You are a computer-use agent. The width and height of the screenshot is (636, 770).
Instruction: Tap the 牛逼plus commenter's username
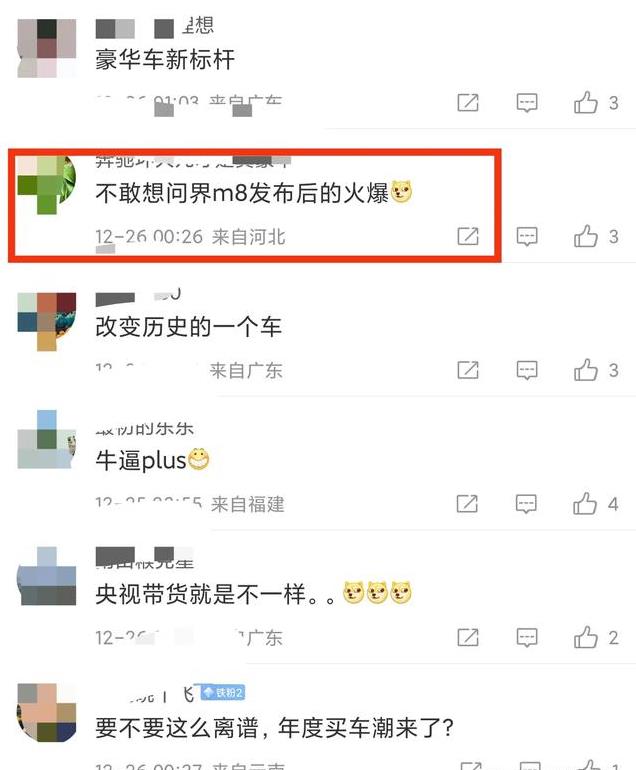[x=145, y=429]
